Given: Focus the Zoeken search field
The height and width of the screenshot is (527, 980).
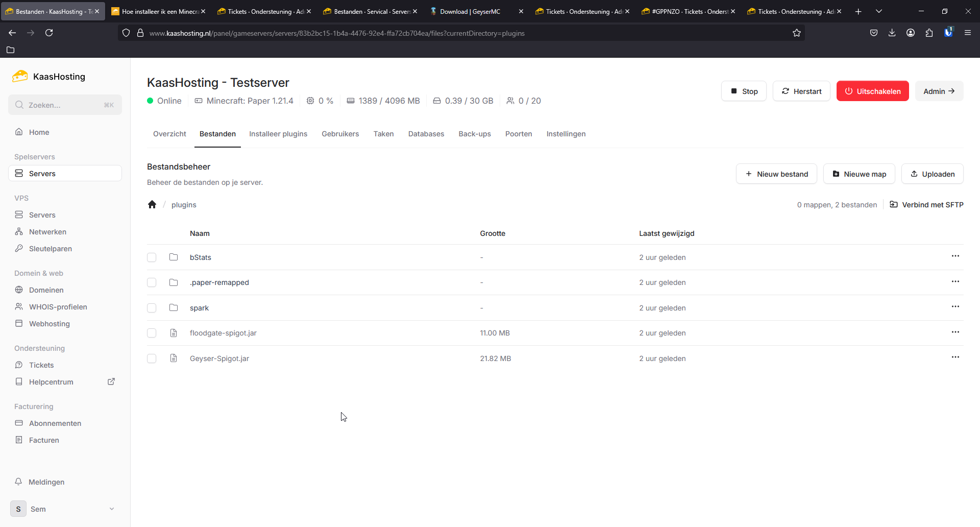Looking at the screenshot, I should coord(65,105).
